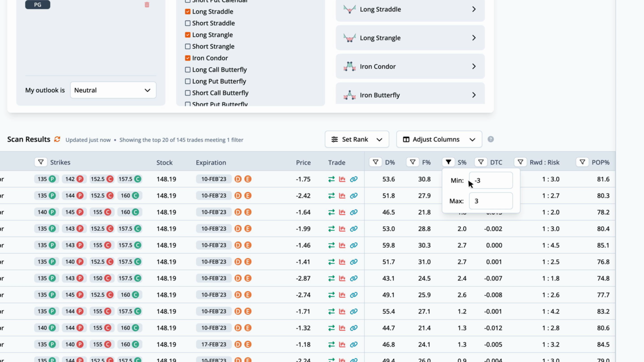Open the Iron Condor strategy item
Screen dimensions: 644x362
coord(410,67)
